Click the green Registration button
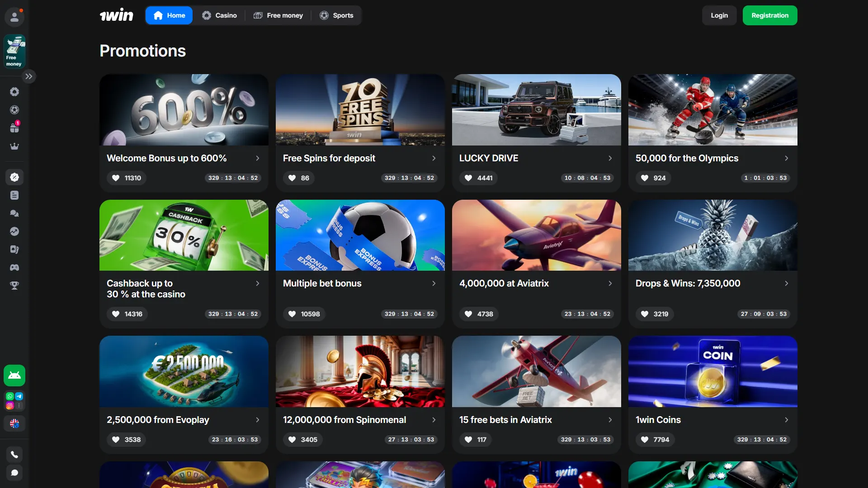 (769, 15)
